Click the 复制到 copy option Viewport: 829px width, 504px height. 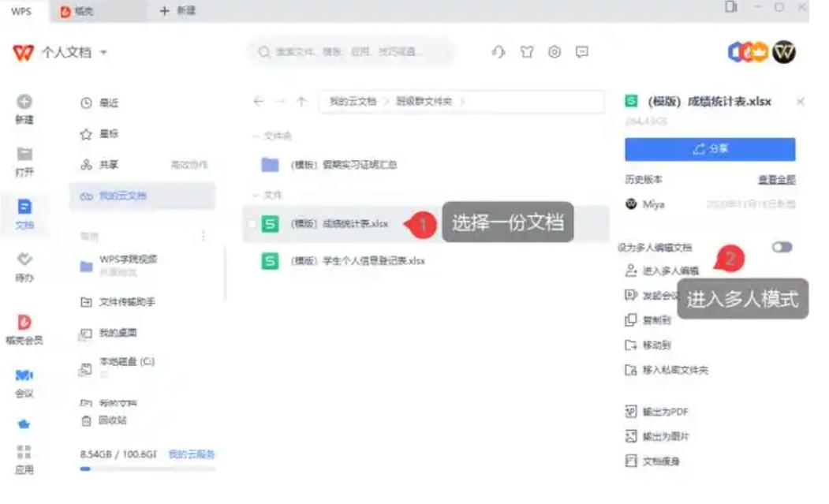click(648, 320)
